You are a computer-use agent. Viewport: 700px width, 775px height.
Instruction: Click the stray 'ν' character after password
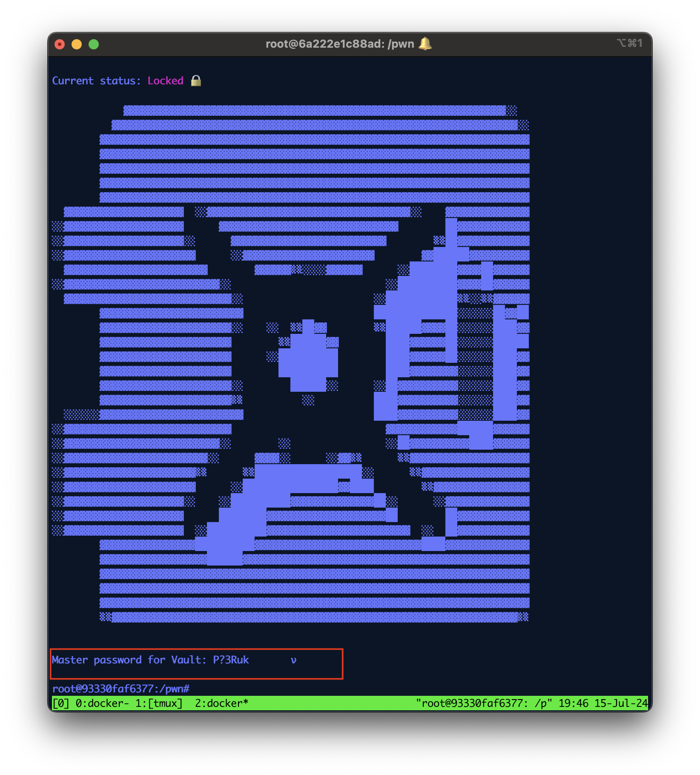tap(293, 660)
